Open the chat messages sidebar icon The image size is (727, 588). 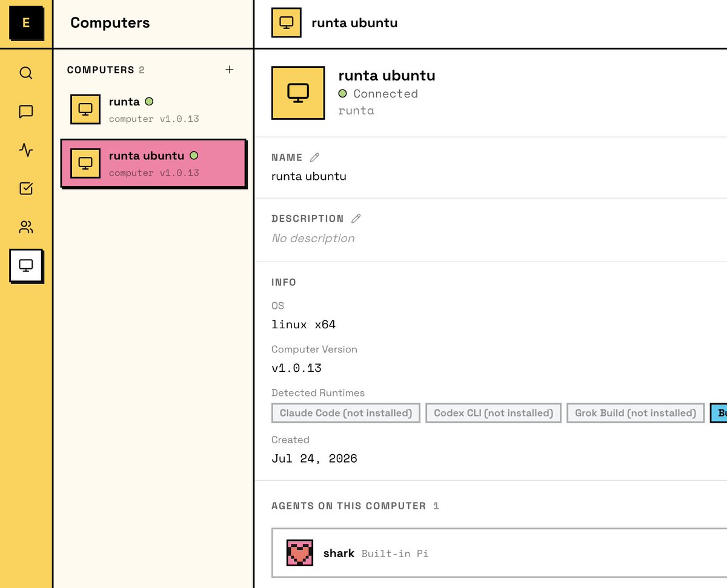tap(25, 111)
